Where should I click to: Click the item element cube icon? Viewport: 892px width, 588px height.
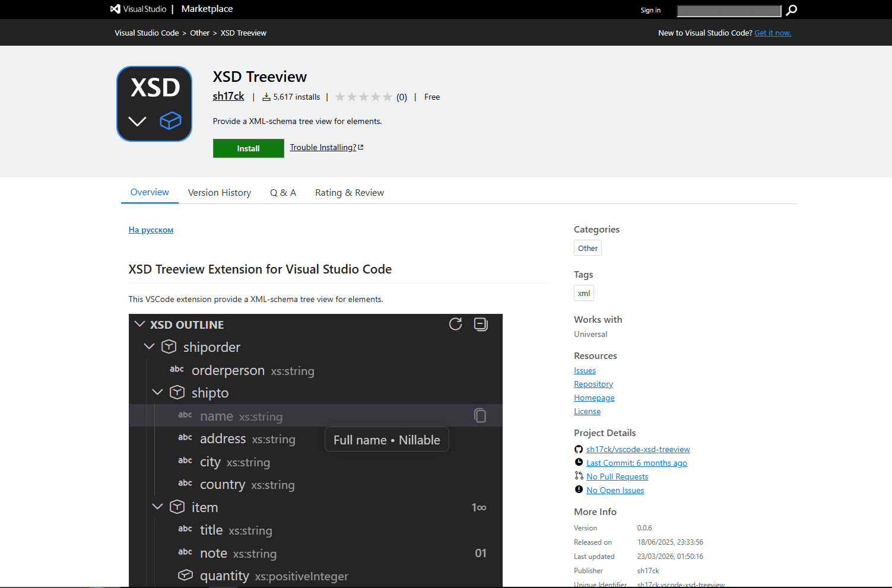[177, 507]
